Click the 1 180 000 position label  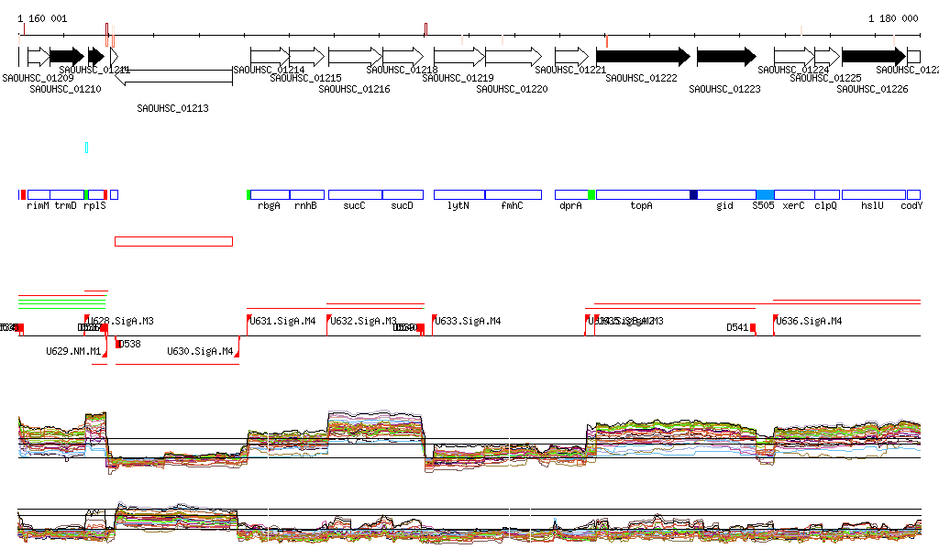893,18
